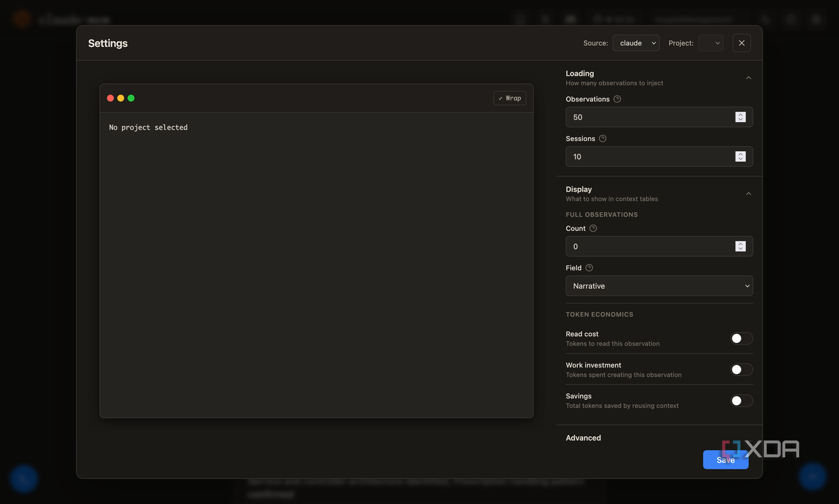Image resolution: width=839 pixels, height=504 pixels.
Task: Click the Observations help icon
Action: [617, 99]
